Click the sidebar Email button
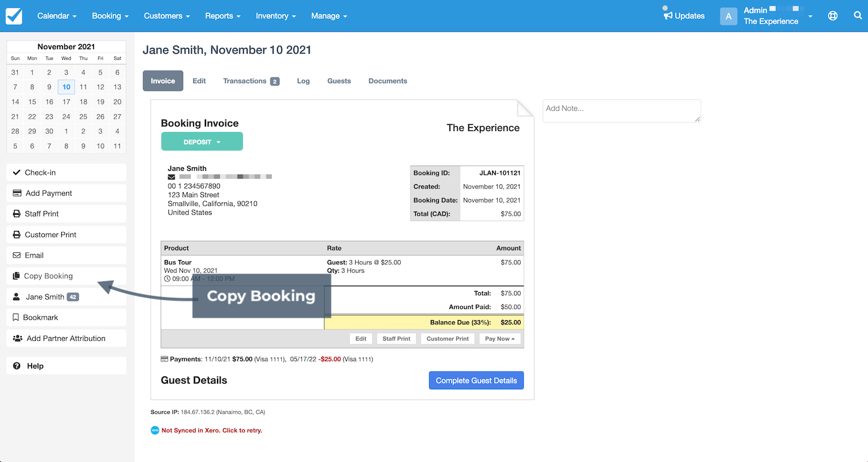The width and height of the screenshot is (868, 462). 67,255
